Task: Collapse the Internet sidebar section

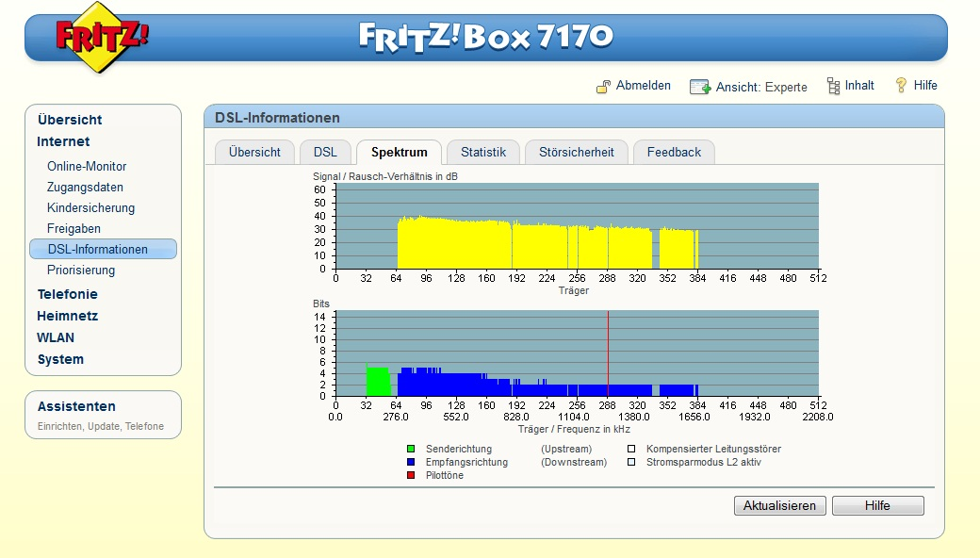Action: 63,141
